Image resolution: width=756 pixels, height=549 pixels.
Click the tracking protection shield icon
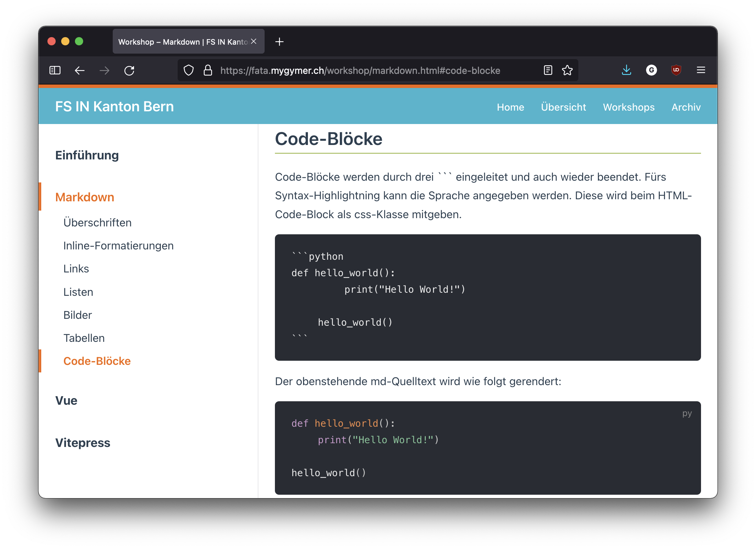(x=189, y=70)
